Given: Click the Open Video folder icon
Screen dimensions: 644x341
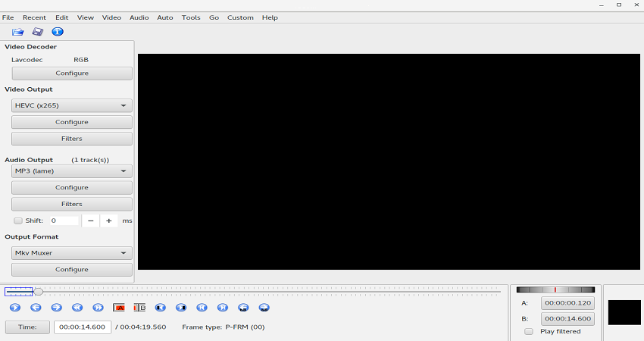Looking at the screenshot, I should point(17,32).
